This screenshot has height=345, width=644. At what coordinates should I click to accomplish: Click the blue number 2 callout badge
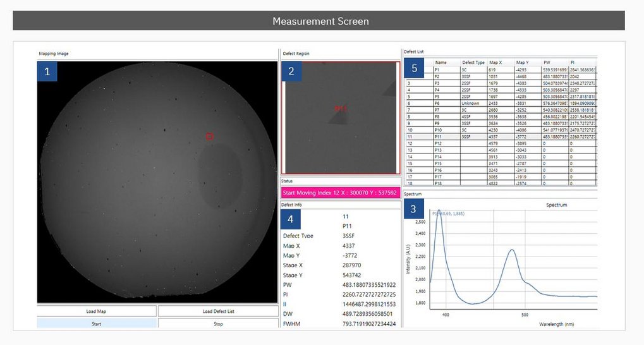pos(291,71)
